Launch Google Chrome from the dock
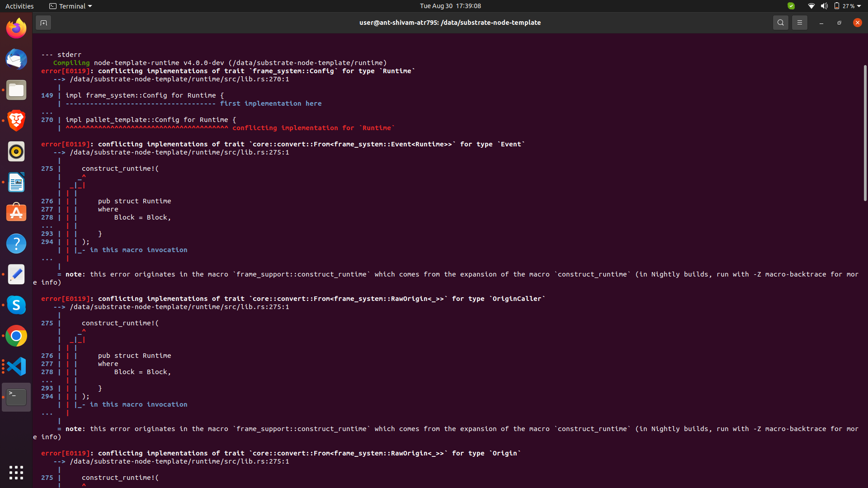Image resolution: width=868 pixels, height=488 pixels. click(16, 336)
